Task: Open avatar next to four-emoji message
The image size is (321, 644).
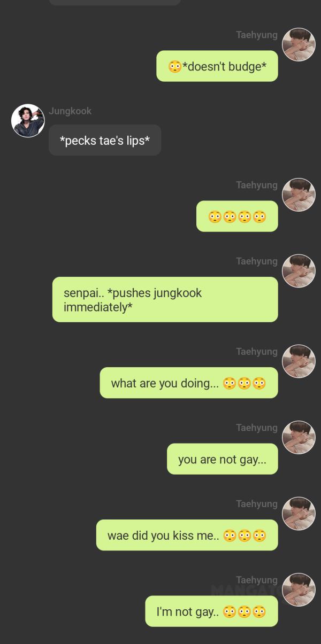Action: coord(299,195)
